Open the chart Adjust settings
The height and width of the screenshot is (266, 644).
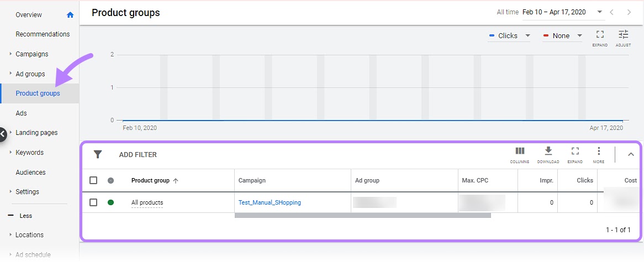[x=623, y=37]
